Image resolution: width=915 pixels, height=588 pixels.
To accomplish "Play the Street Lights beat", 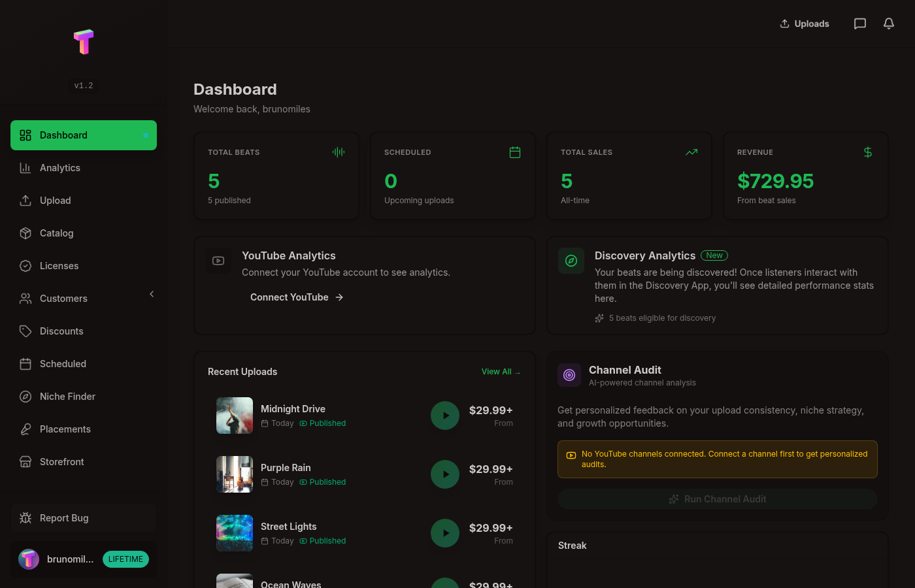I will tap(445, 533).
